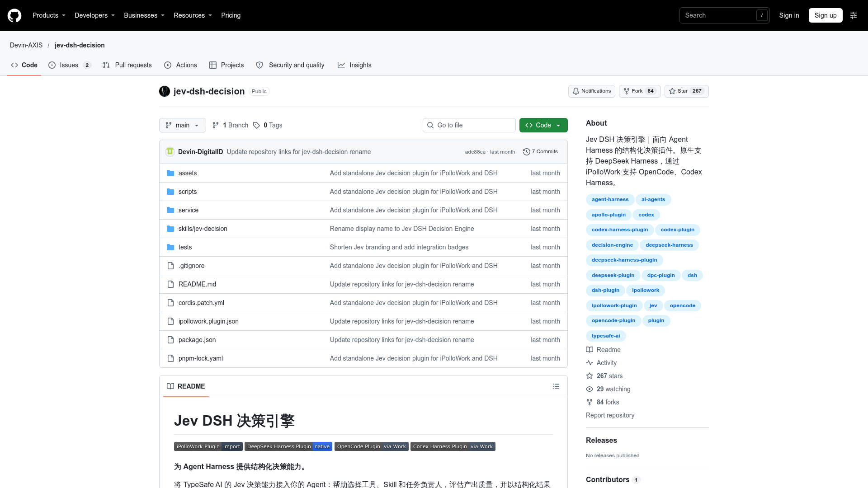Click the .gitignore file icon

(170, 266)
